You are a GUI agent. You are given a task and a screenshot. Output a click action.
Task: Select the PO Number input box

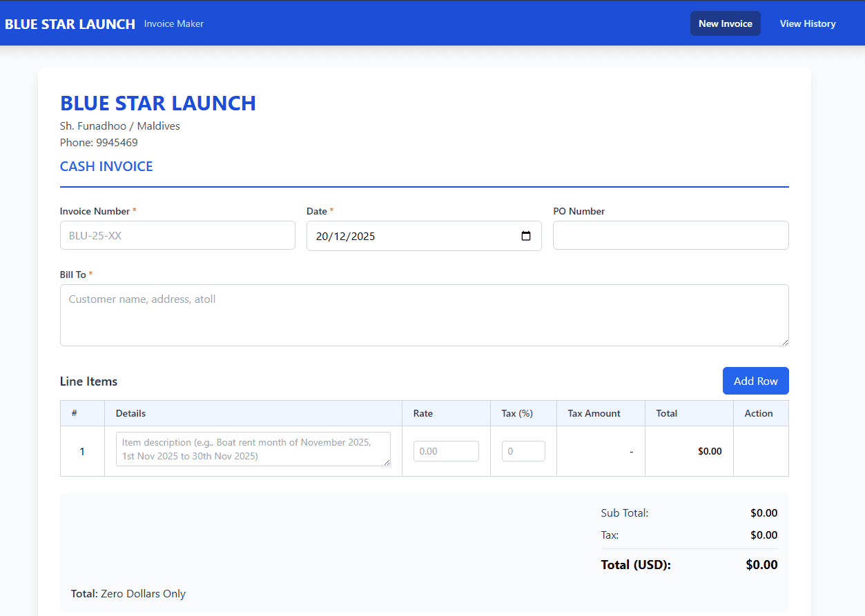point(670,235)
